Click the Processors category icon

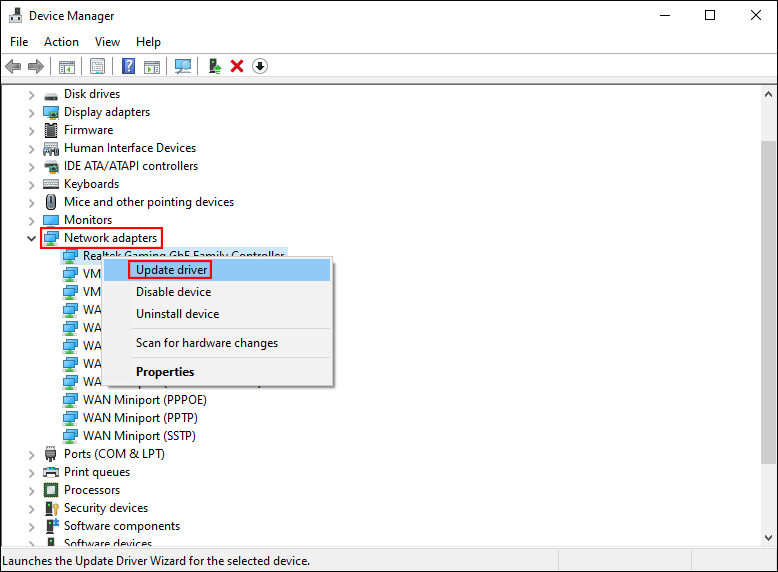51,490
